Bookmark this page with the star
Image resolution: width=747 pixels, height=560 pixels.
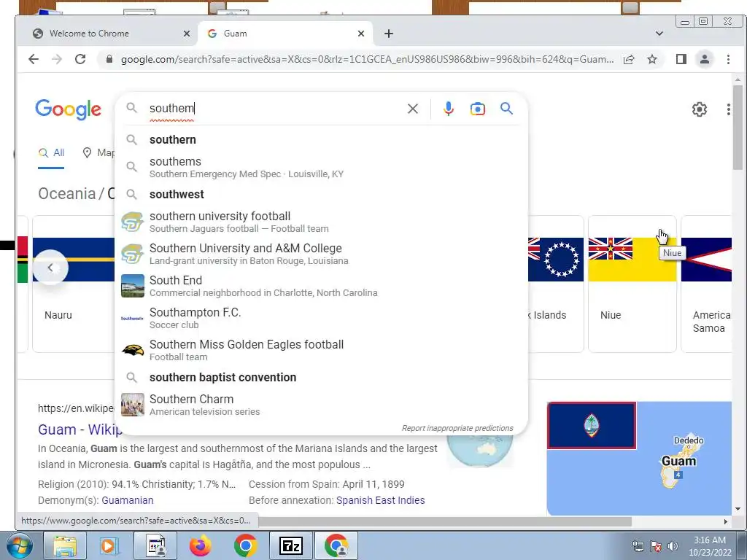click(651, 59)
